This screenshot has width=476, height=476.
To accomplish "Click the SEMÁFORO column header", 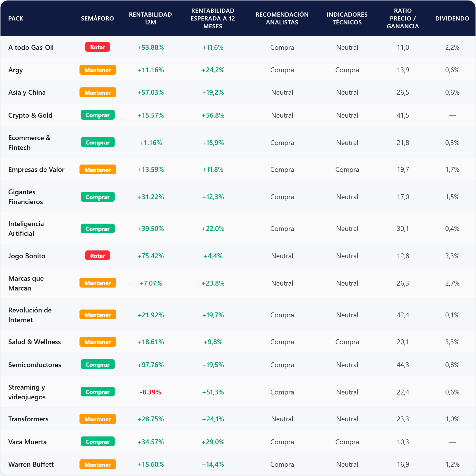I will [x=97, y=19].
